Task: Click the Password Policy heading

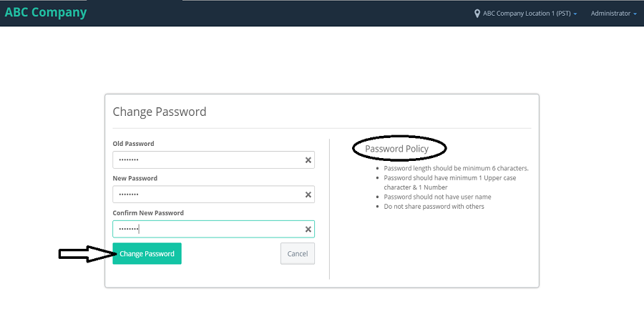Action: pyautogui.click(x=396, y=149)
